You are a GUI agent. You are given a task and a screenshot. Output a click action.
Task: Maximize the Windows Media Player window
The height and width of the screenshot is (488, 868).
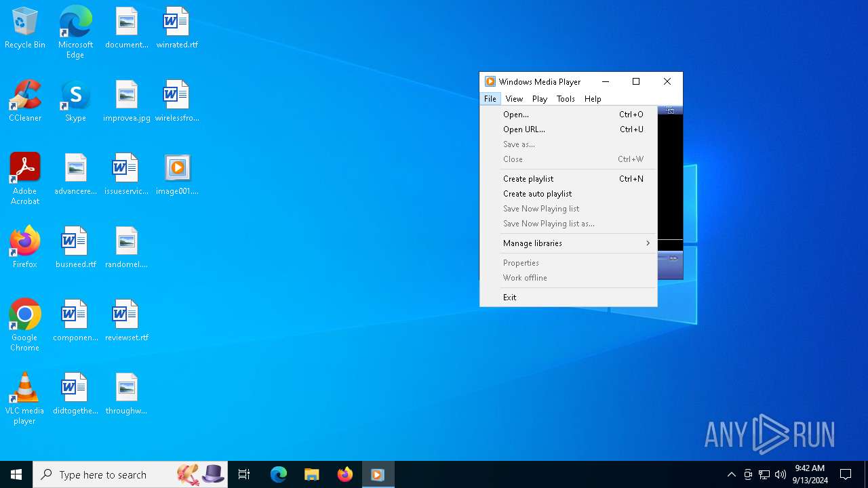coord(636,81)
